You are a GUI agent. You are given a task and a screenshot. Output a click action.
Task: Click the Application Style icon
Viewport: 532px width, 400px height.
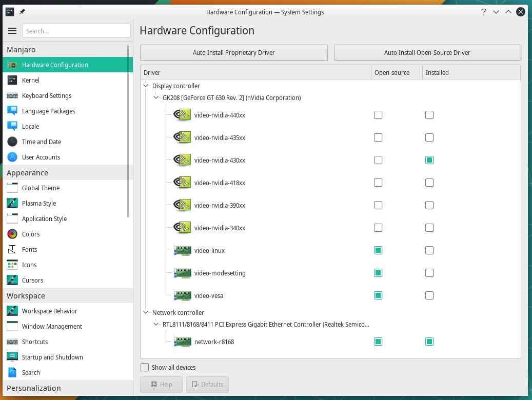[x=12, y=219]
